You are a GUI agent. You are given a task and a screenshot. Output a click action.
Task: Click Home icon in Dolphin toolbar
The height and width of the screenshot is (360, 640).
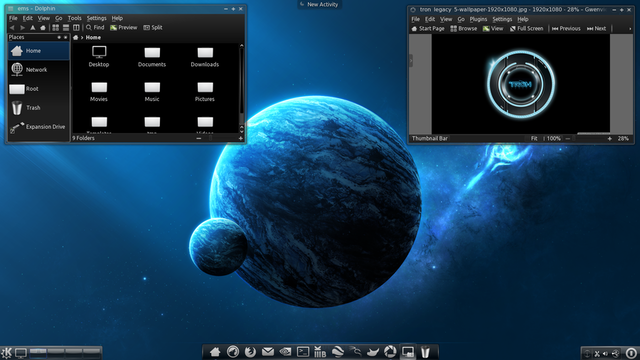43,28
